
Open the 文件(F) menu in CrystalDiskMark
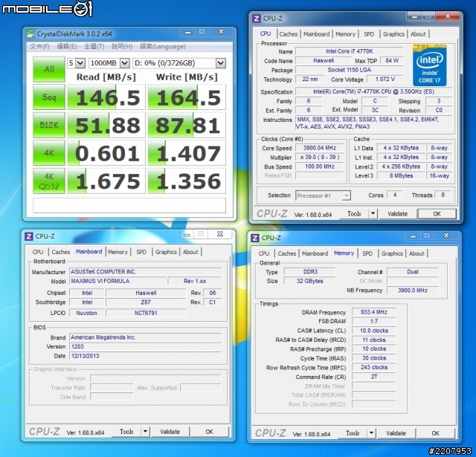click(39, 47)
